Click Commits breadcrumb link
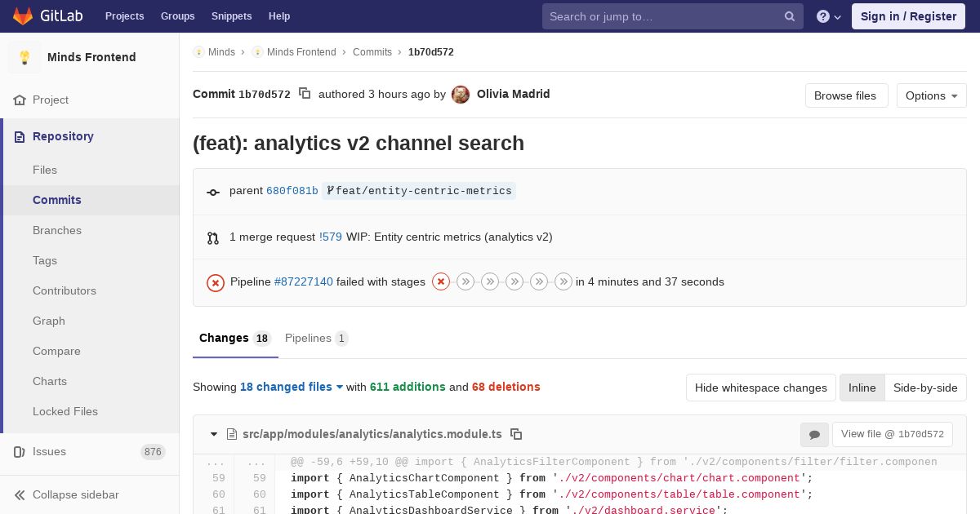 click(x=372, y=52)
